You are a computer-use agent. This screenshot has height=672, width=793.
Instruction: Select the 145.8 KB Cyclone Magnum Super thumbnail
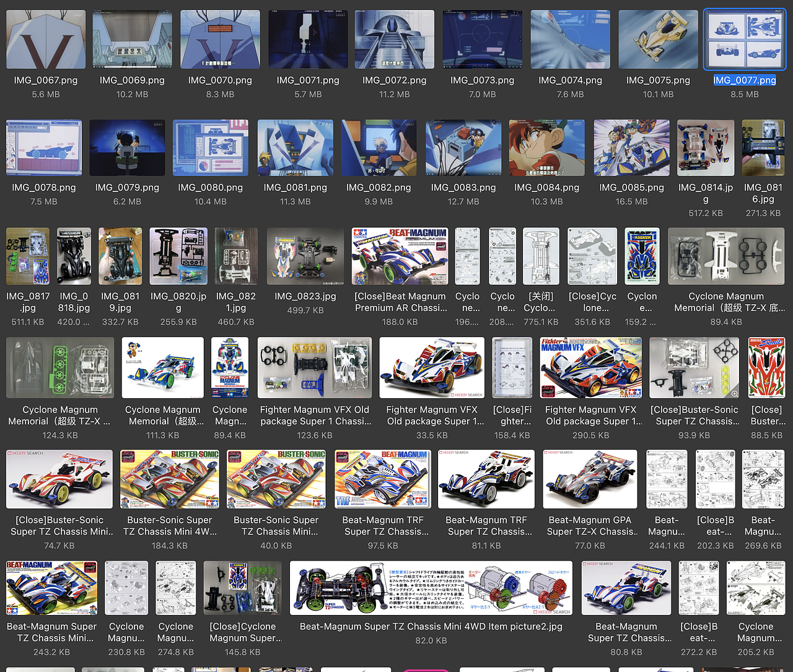[x=243, y=588]
